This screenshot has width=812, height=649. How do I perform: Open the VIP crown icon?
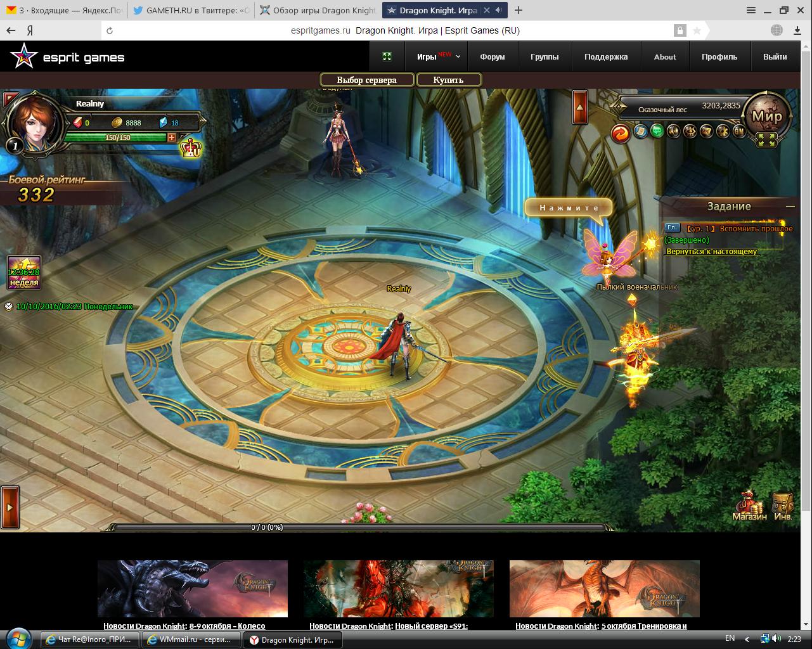pyautogui.click(x=190, y=147)
